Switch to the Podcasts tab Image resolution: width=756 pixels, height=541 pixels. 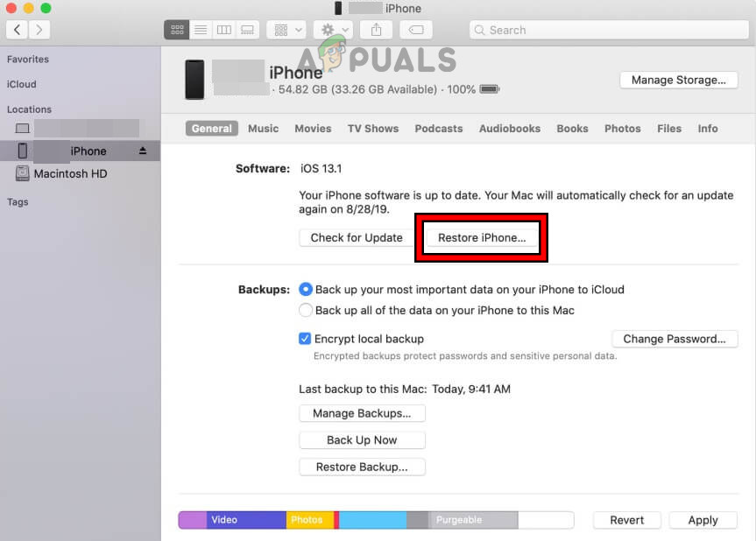438,128
